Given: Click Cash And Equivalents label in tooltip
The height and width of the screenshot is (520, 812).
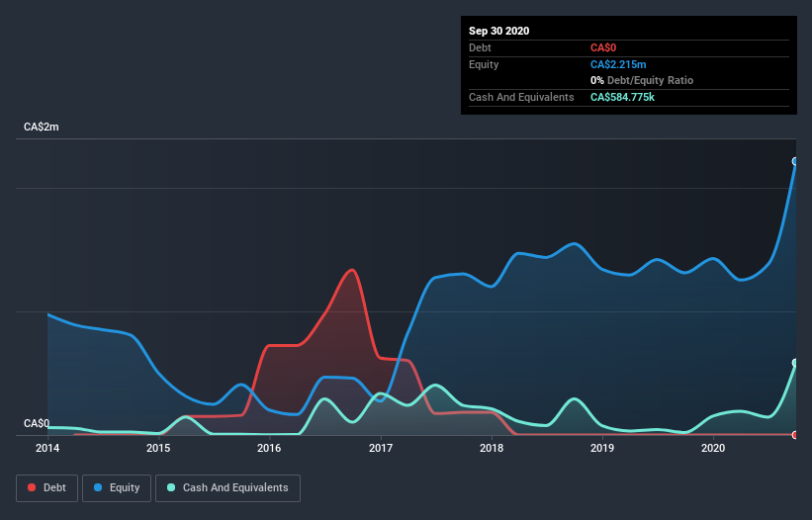Looking at the screenshot, I should (521, 97).
